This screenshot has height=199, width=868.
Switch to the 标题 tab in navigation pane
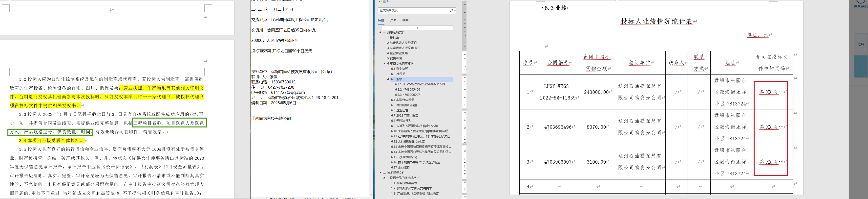[x=381, y=20]
